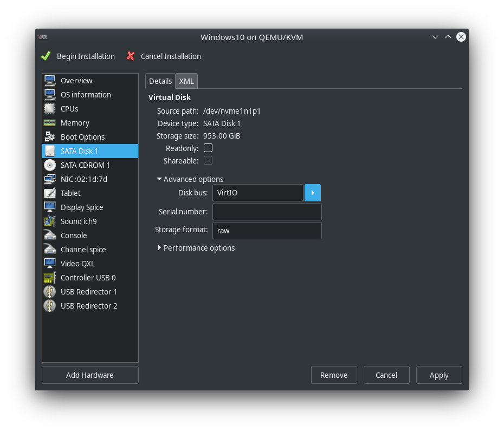Select the Console serial icon
Screen dimensions: 504x432
pyautogui.click(x=50, y=235)
